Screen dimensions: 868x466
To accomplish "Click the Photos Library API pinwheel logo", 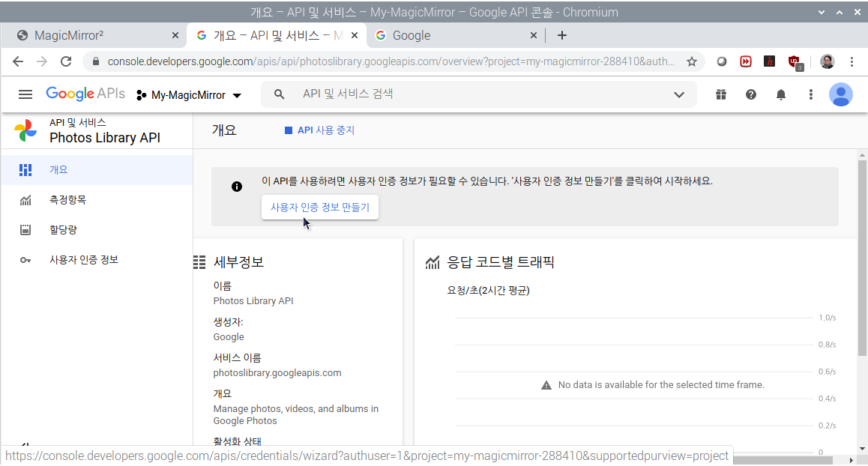I will 25,130.
